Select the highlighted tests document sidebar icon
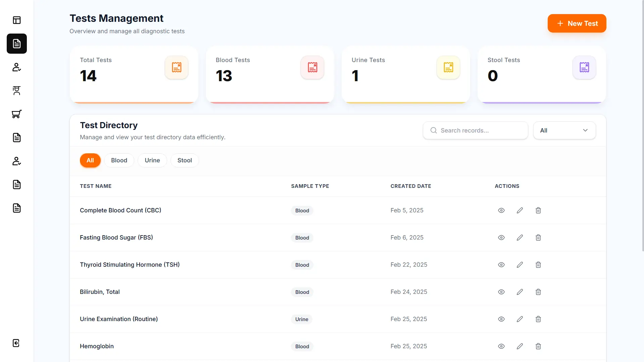644x362 pixels. (x=17, y=44)
